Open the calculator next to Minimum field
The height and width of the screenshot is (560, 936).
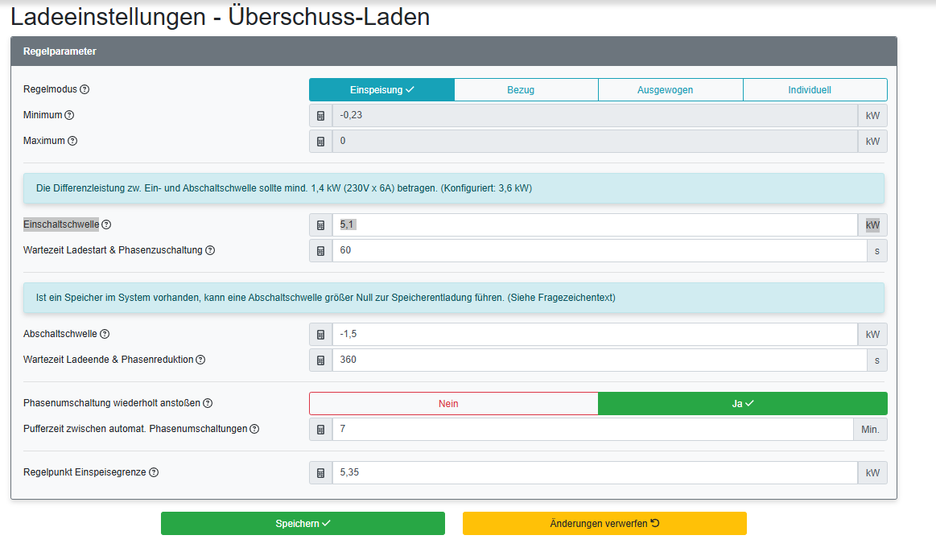[320, 115]
